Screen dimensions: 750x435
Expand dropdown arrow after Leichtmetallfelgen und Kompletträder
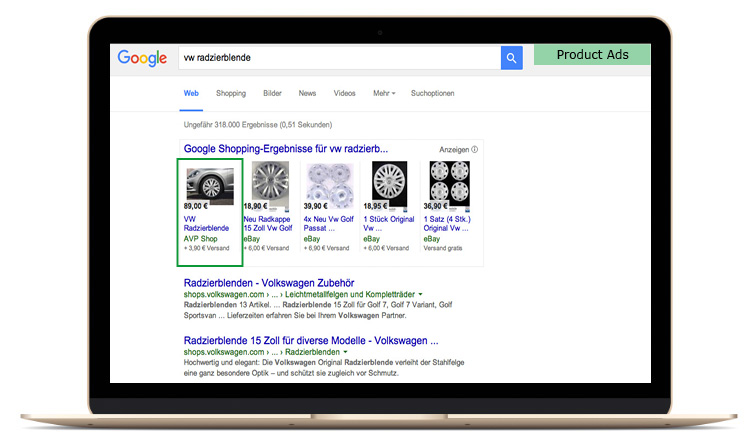[420, 294]
